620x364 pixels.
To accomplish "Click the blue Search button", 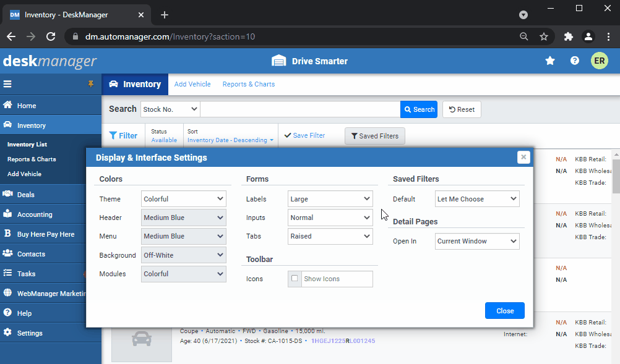I will coord(419,109).
